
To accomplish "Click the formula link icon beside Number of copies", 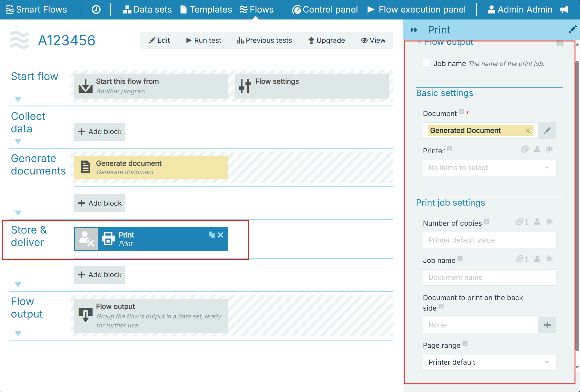I will click(x=522, y=222).
